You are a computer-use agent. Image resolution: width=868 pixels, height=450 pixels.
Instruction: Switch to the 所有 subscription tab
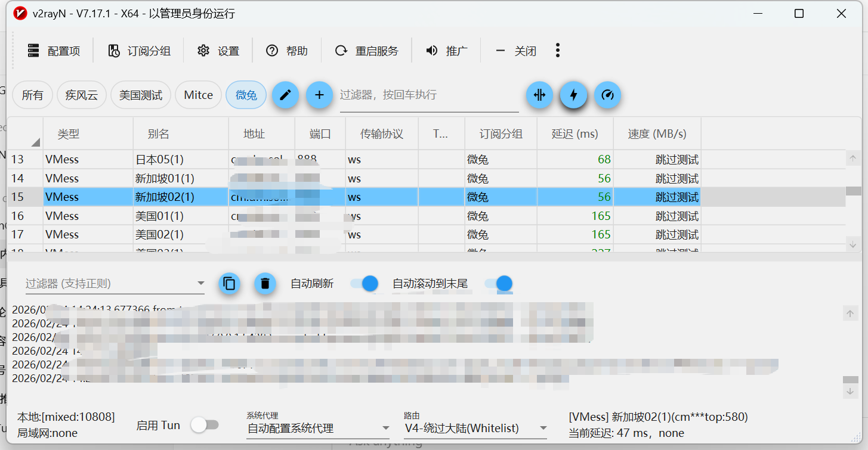(x=32, y=95)
